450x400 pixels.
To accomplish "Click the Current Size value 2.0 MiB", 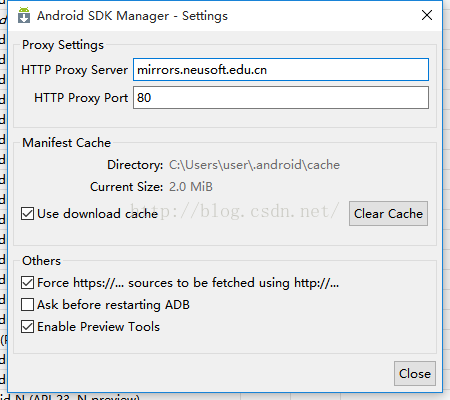I will tap(191, 187).
